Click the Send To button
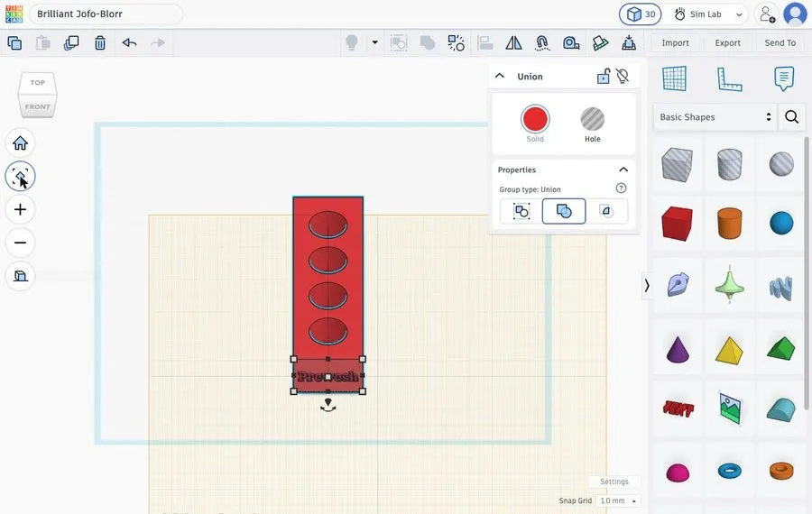 [x=780, y=43]
